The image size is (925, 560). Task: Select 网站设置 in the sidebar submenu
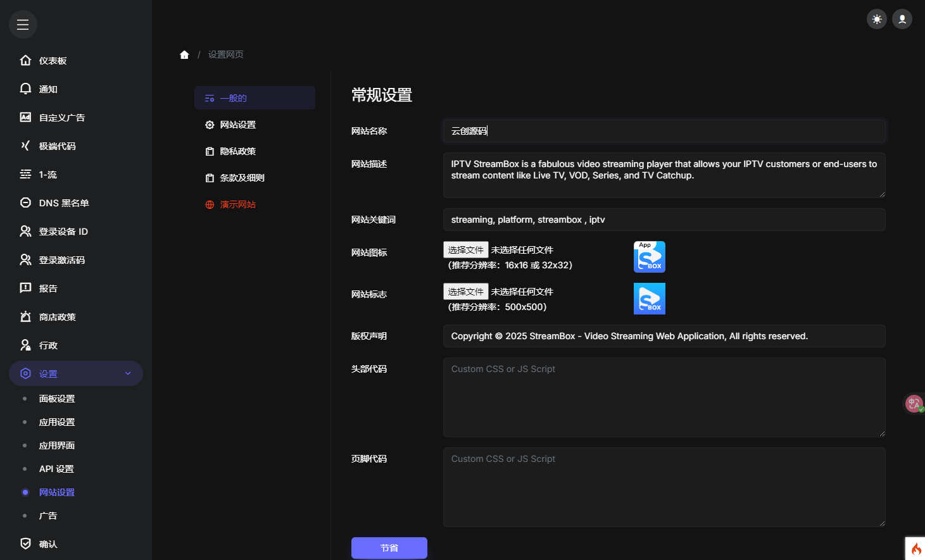(x=57, y=492)
